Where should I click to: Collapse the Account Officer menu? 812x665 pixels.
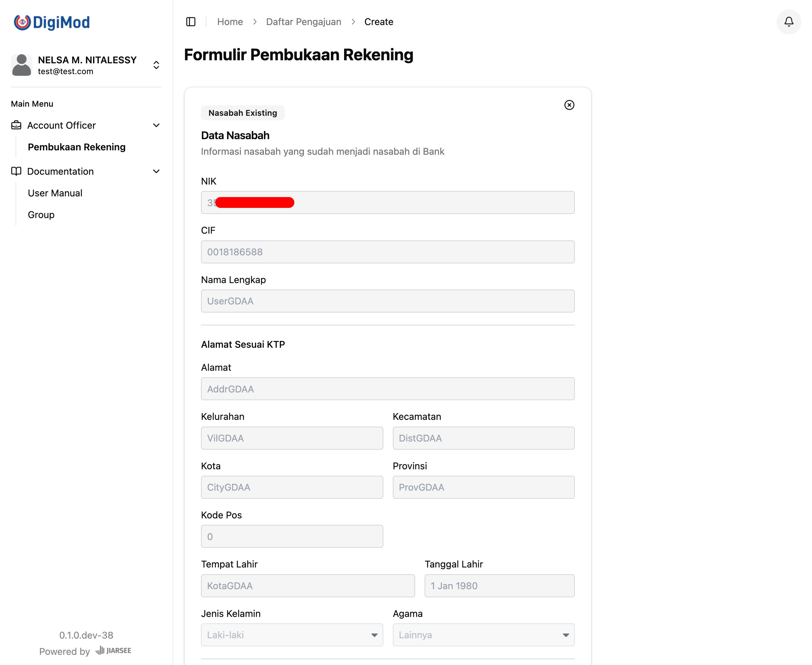click(x=156, y=125)
